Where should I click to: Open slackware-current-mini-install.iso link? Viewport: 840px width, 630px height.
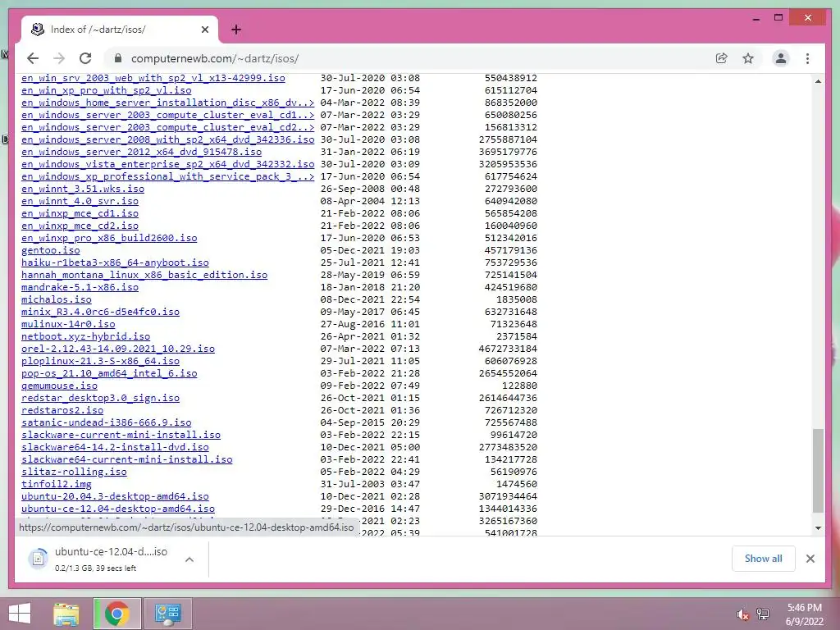tap(121, 436)
